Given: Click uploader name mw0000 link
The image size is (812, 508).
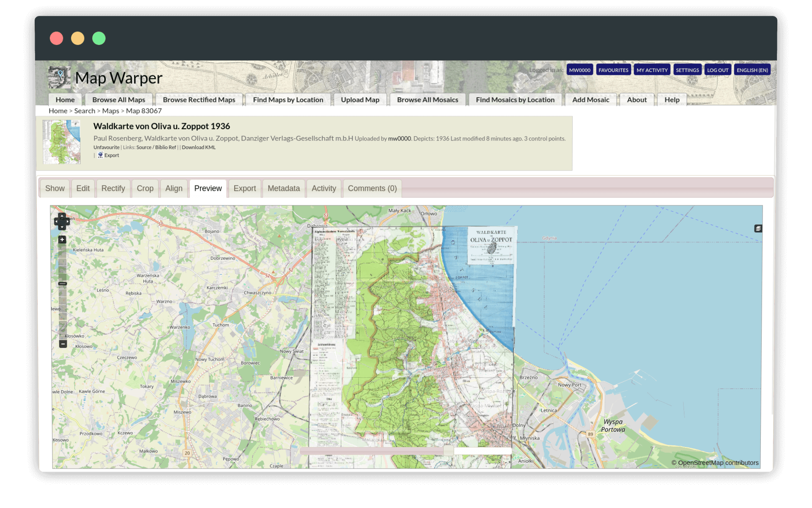Looking at the screenshot, I should tap(400, 138).
